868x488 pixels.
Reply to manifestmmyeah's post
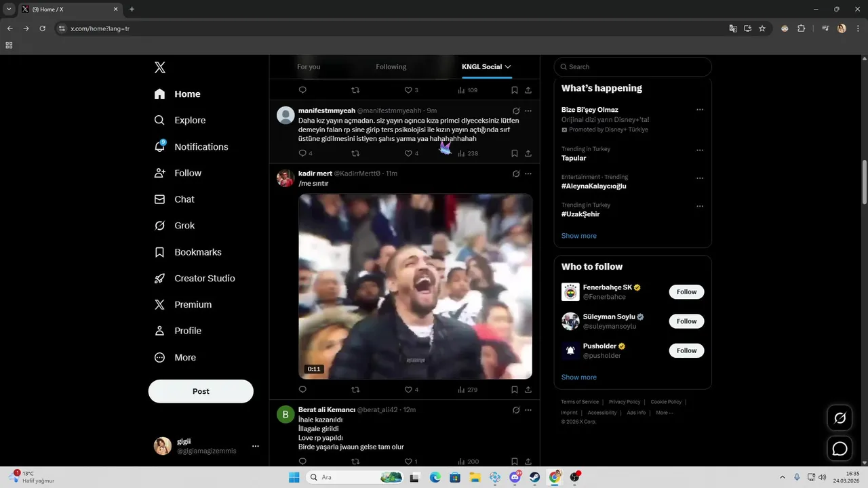(302, 153)
